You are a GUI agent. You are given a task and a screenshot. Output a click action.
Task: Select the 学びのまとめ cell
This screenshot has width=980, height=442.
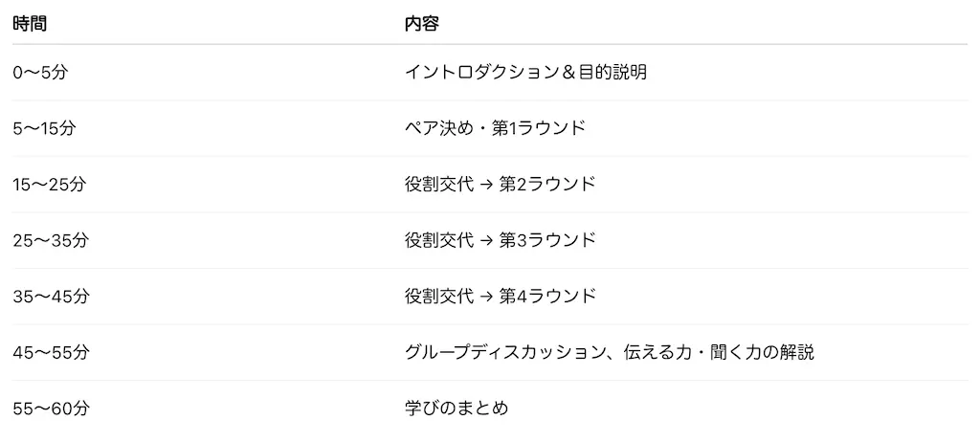pos(456,409)
